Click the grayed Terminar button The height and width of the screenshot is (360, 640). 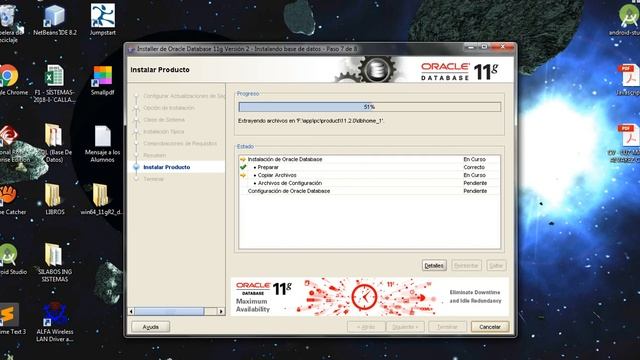[447, 327]
